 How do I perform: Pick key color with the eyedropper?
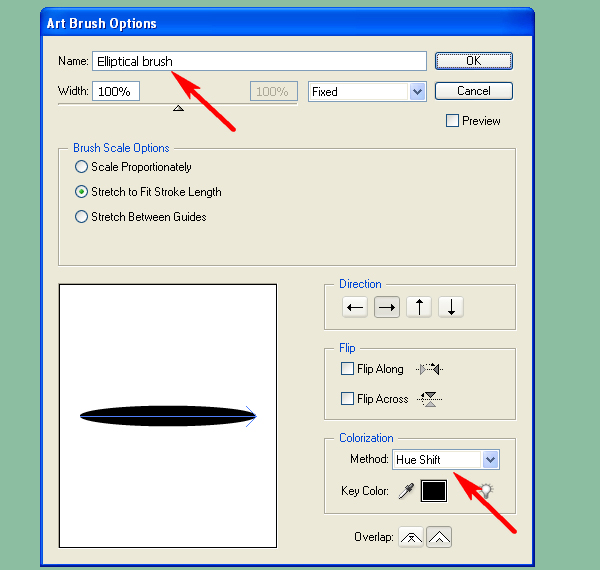coord(406,491)
